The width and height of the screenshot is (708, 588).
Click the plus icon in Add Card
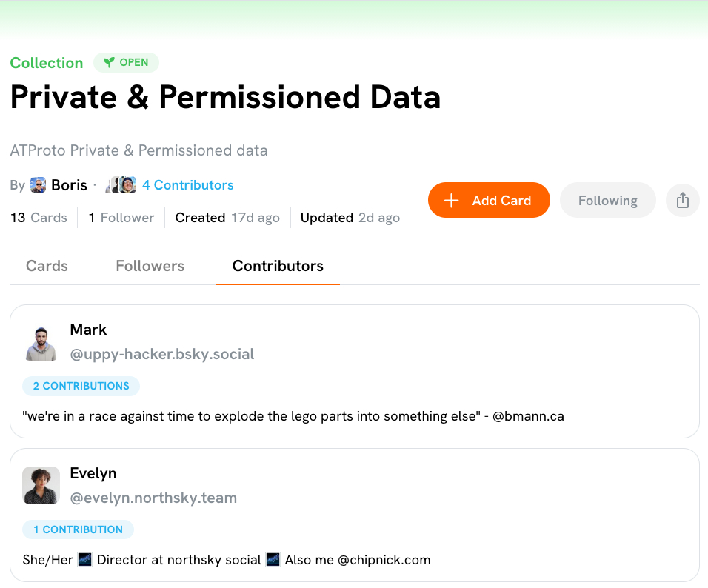click(451, 201)
